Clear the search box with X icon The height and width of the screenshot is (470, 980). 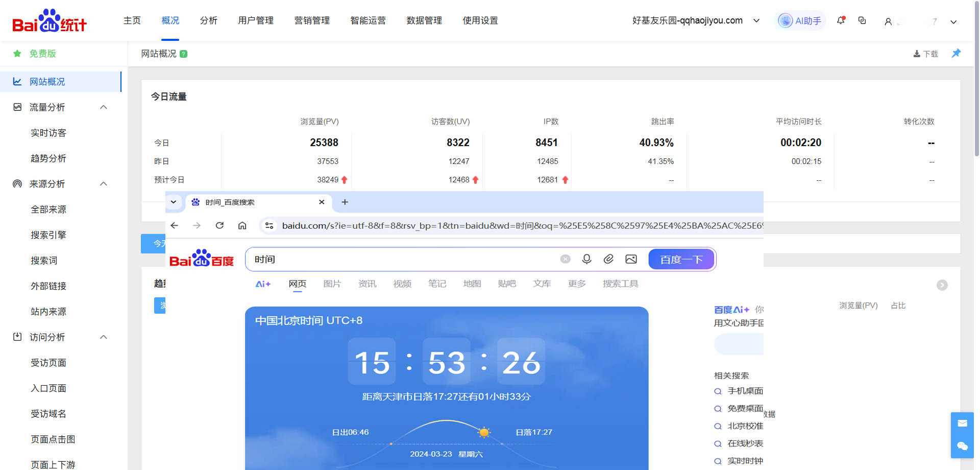click(565, 259)
